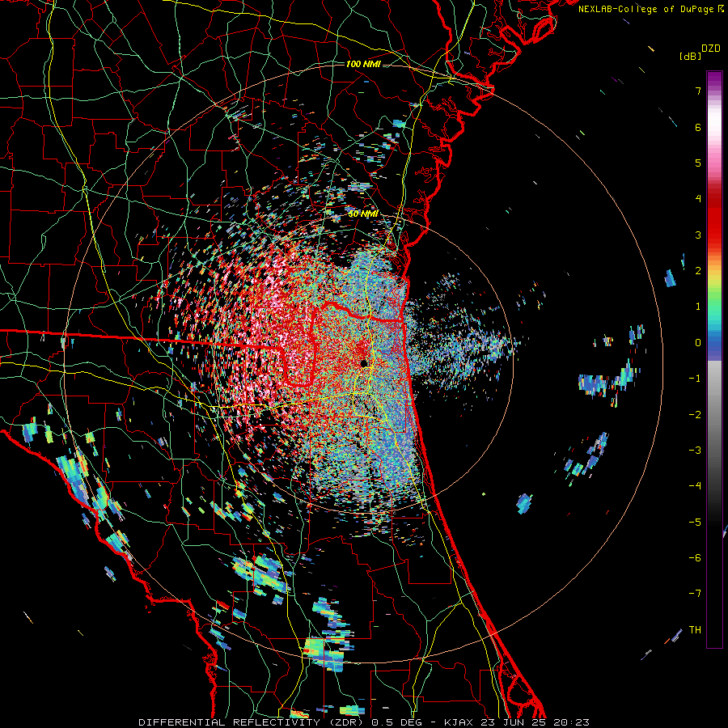Click the 3 value on the color scale
This screenshot has height=728, width=728.
pos(698,235)
